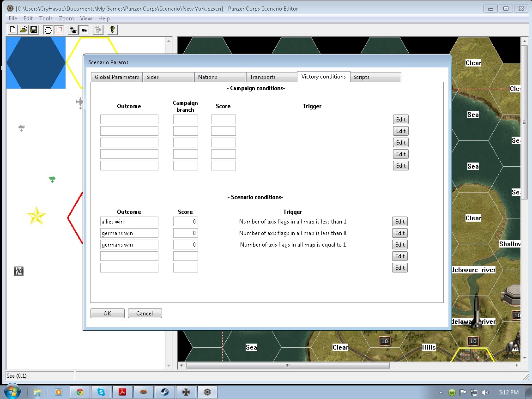Edit the last empty scenario condition row
This screenshot has height=399, width=532.
pos(399,268)
